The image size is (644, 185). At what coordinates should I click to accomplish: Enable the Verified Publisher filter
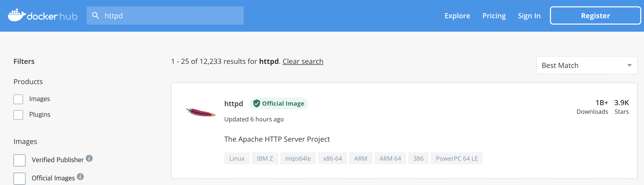pos(20,160)
